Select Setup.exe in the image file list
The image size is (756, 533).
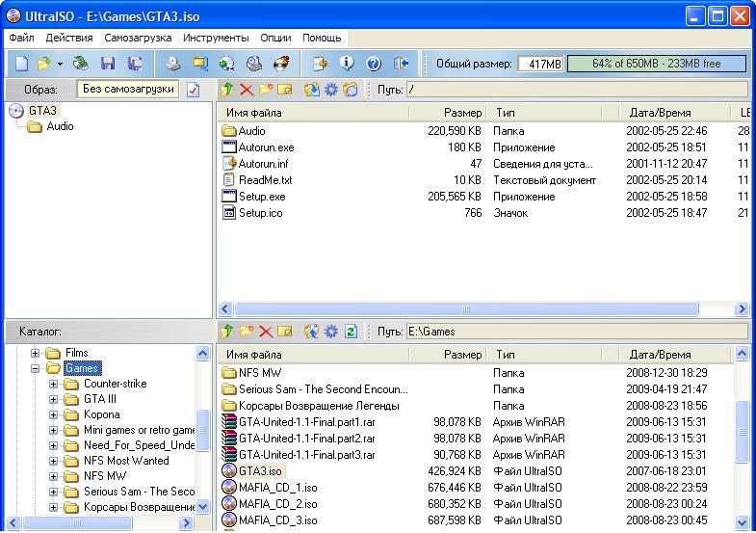(262, 197)
